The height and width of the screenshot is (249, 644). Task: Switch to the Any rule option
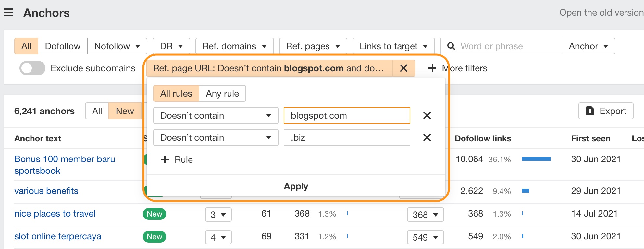[x=222, y=93]
